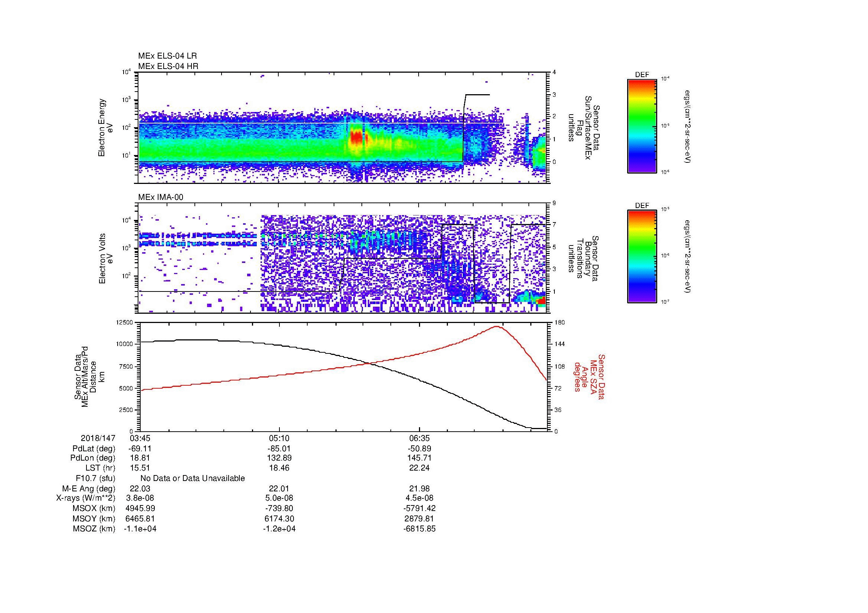Click the top ergs/(cm**2-sr-sec-eV) units label
The height and width of the screenshot is (613, 868).
688,126
